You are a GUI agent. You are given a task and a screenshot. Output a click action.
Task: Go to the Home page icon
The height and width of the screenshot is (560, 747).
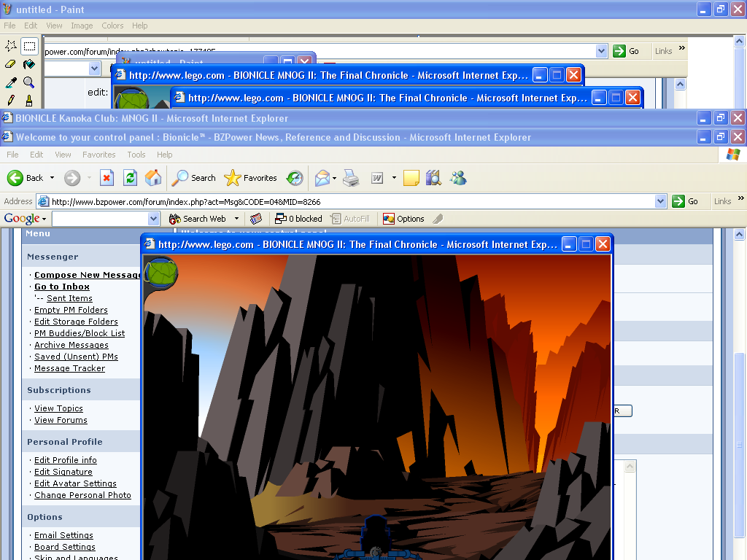click(x=153, y=178)
